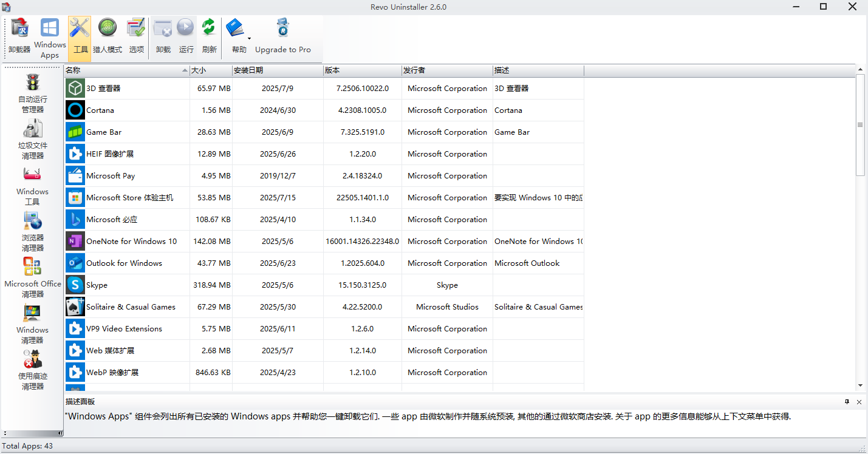Click 108.67 KB size cell

[213, 220]
